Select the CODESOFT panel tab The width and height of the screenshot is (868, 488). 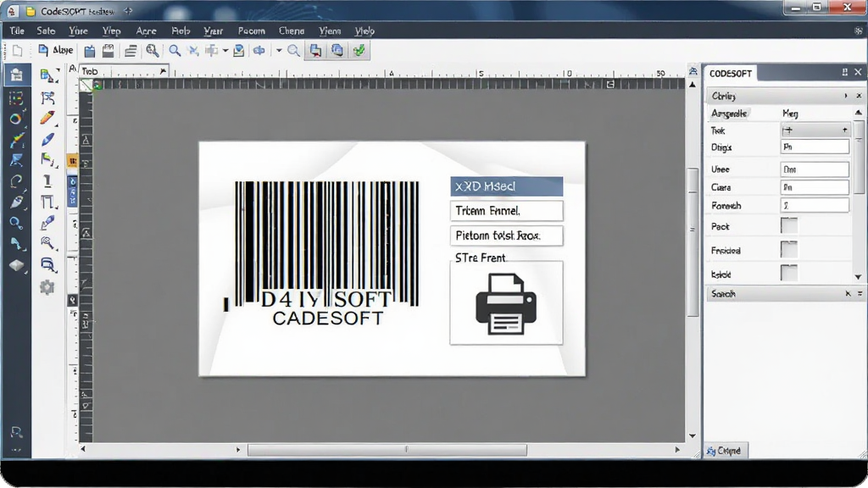pos(731,73)
